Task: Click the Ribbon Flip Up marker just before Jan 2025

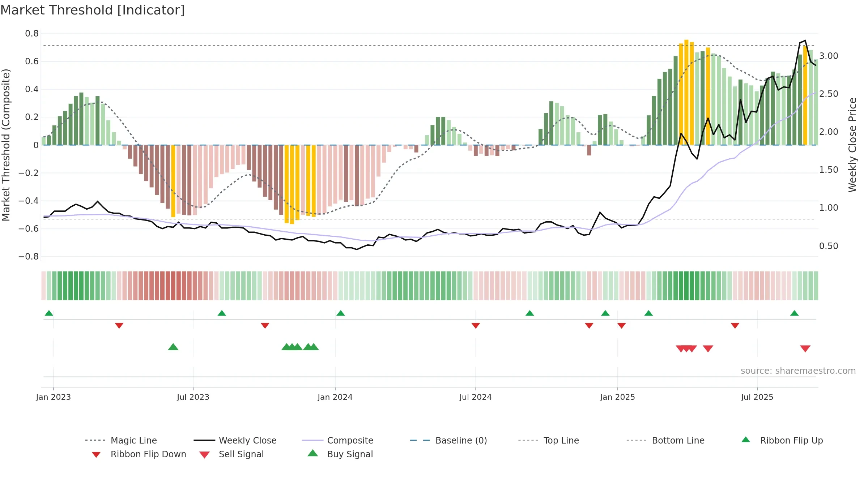Action: (x=605, y=313)
